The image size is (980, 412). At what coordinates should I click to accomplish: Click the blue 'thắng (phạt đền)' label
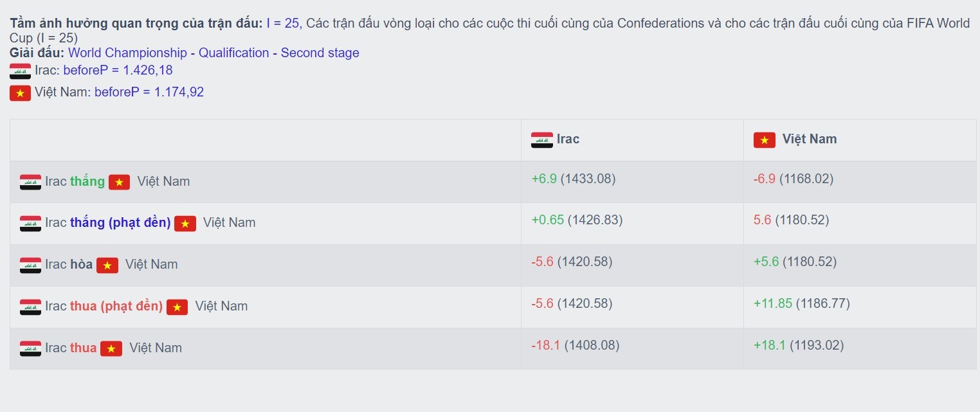click(120, 222)
